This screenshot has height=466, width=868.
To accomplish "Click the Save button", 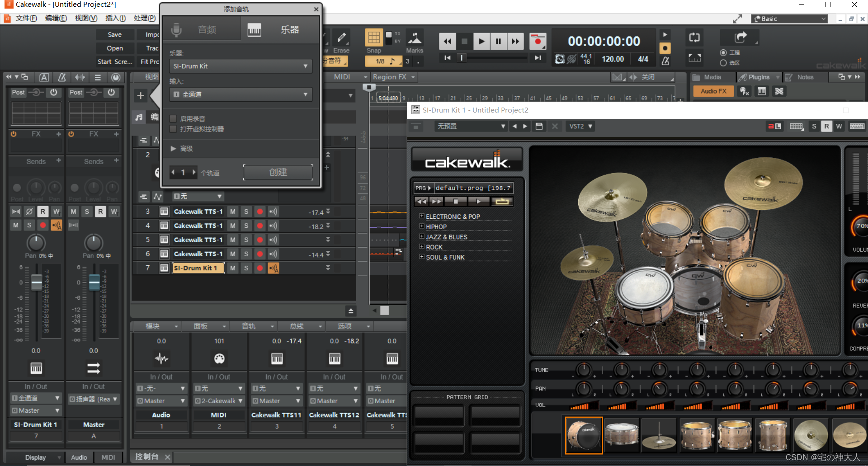I will (115, 34).
